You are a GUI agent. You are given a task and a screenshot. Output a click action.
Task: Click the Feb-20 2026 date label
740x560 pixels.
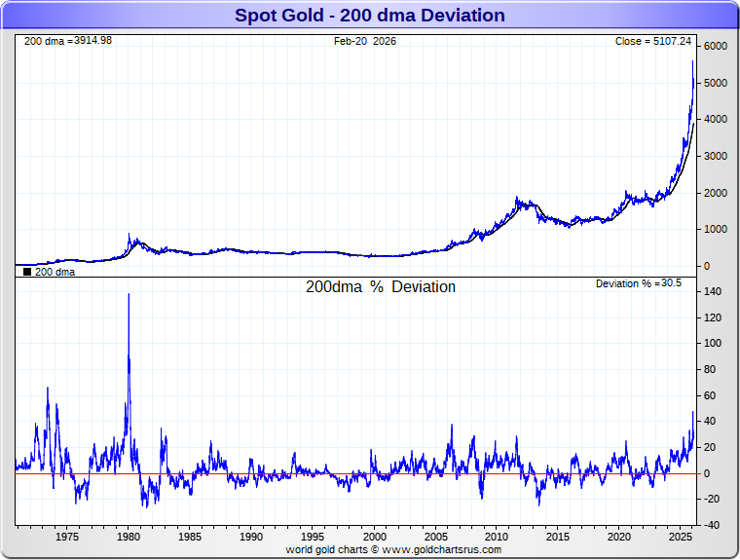pyautogui.click(x=365, y=42)
